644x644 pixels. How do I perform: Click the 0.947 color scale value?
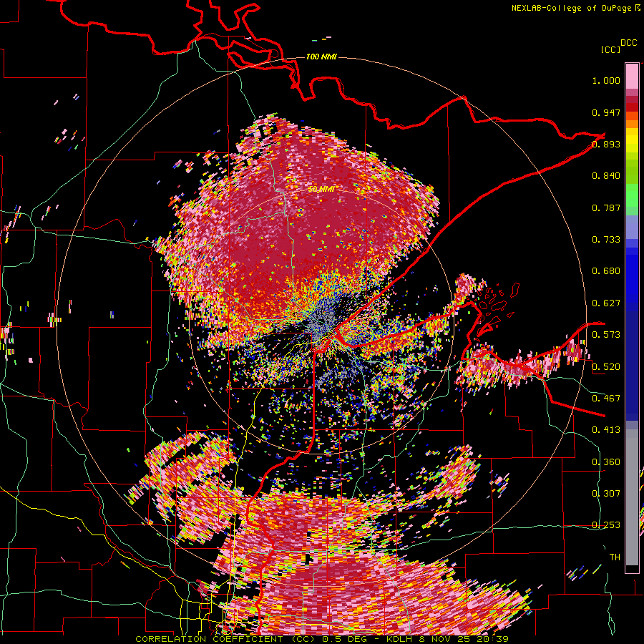click(606, 112)
